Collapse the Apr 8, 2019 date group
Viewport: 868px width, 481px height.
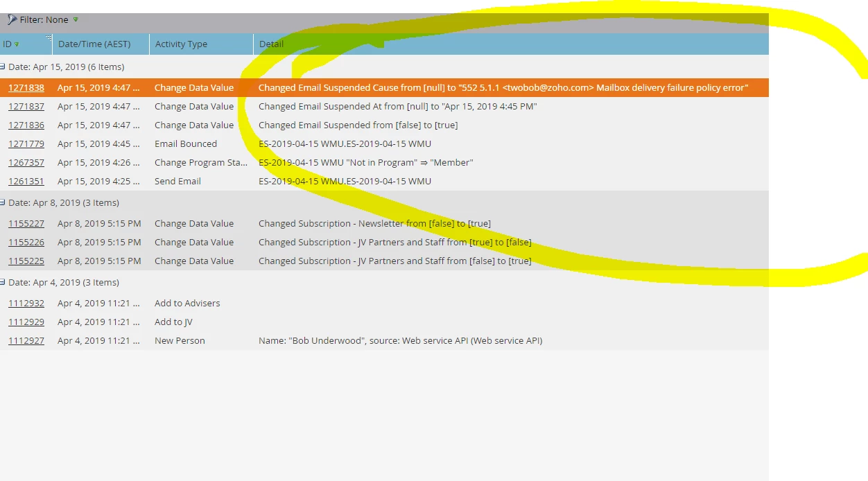[x=3, y=203]
